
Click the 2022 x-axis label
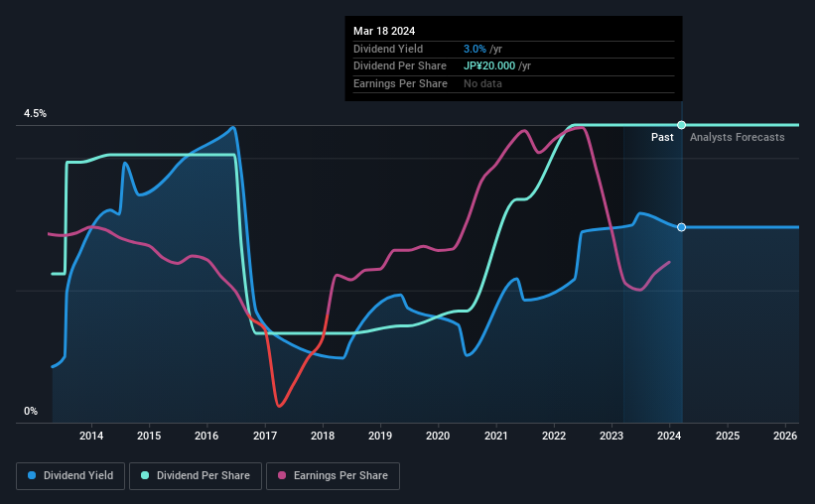[x=554, y=436]
